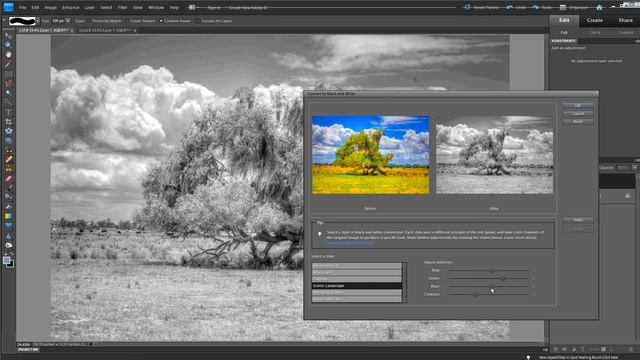Click the Green intensity slider handle
Image resolution: width=640 pixels, height=360 pixels.
click(x=503, y=278)
